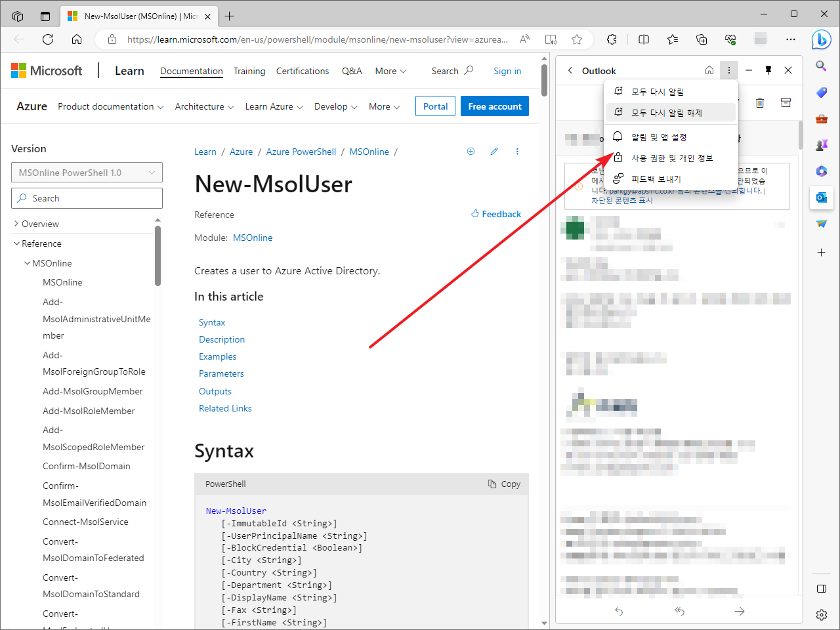Open 사용 권한 및 개인 정보 menu item
The height and width of the screenshot is (630, 840).
pos(671,158)
